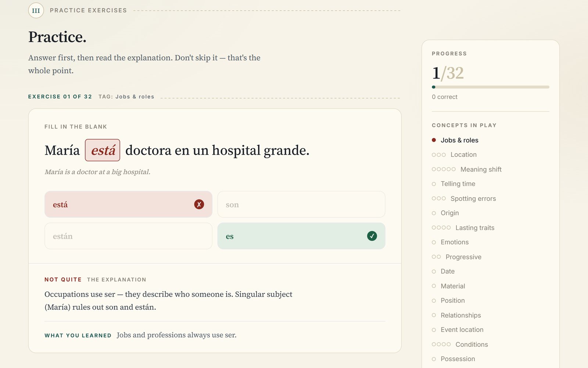The width and height of the screenshot is (588, 368).
Task: Click the translation 'María is a doctor at a big hospital.'
Action: (x=97, y=172)
